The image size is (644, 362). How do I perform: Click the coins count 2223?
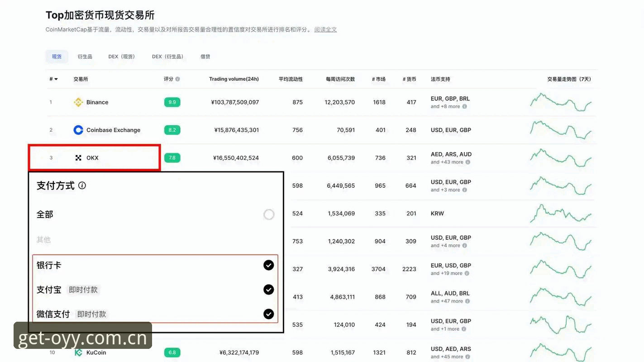pos(409,269)
